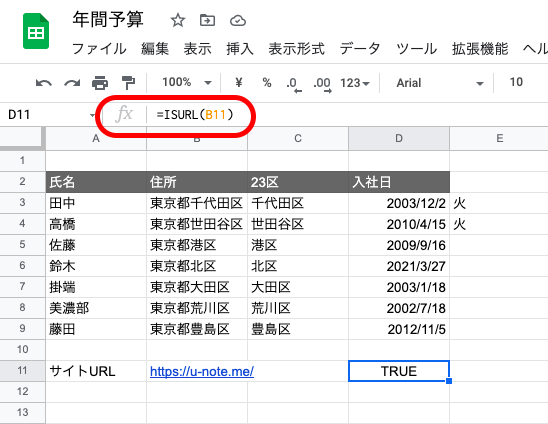The image size is (548, 424).
Task: Increase decimal places
Action: click(322, 84)
